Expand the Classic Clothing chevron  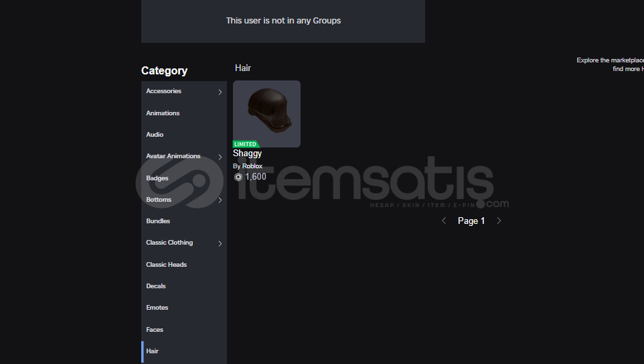coord(220,243)
